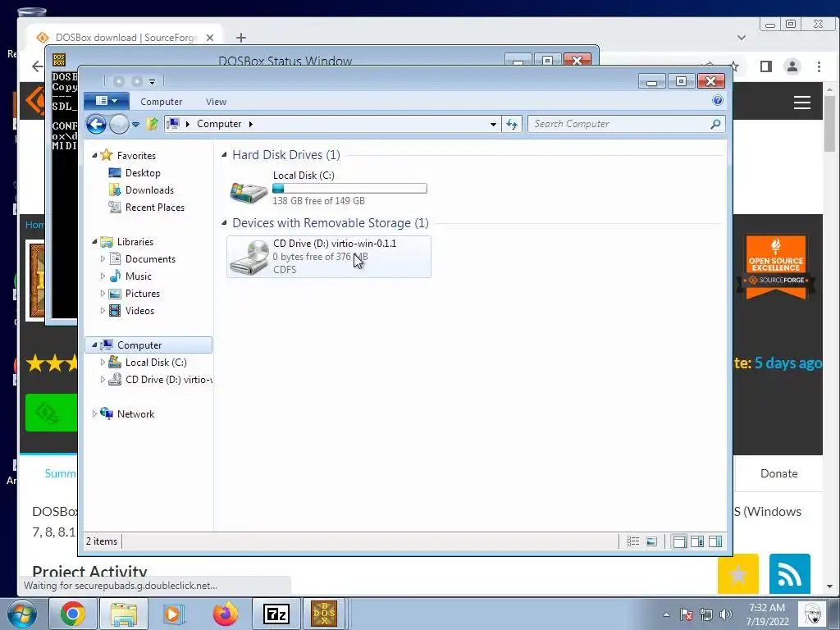Open Chrome three-dot menu

[819, 66]
